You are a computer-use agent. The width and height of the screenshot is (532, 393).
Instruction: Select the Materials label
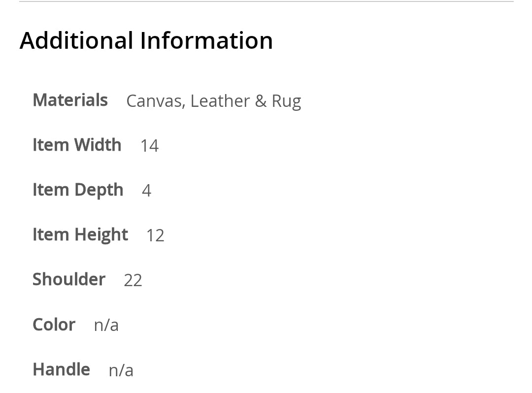coord(70,100)
